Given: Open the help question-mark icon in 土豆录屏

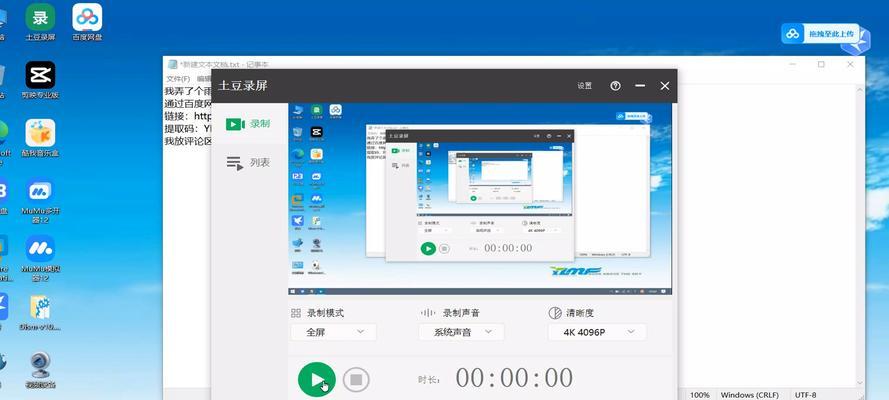Looking at the screenshot, I should pos(615,86).
